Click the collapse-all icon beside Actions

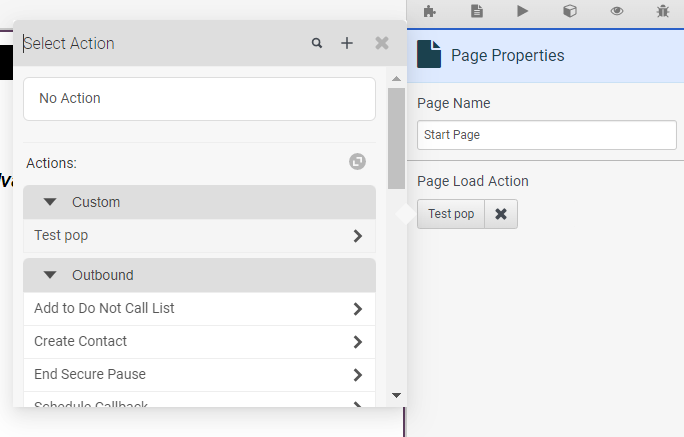pyautogui.click(x=357, y=162)
